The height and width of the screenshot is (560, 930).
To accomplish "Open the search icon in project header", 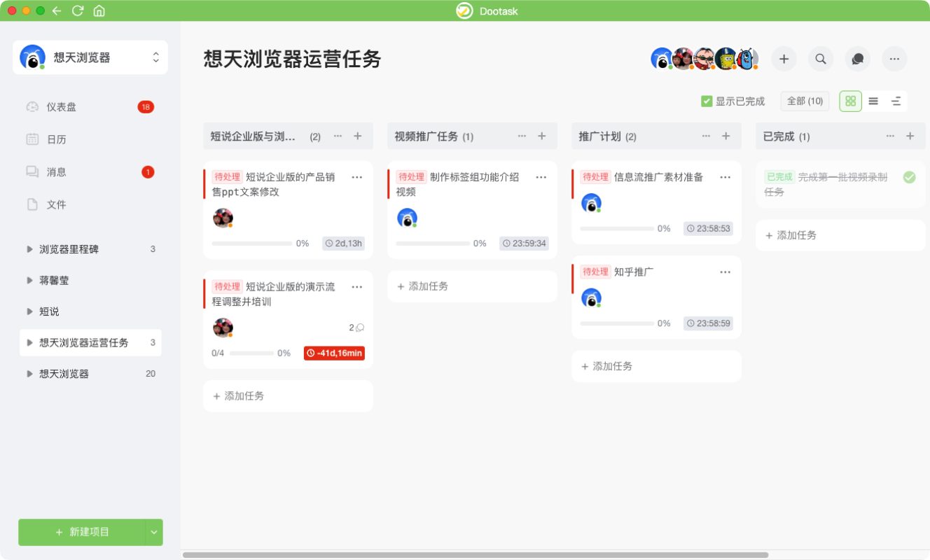I will click(821, 59).
